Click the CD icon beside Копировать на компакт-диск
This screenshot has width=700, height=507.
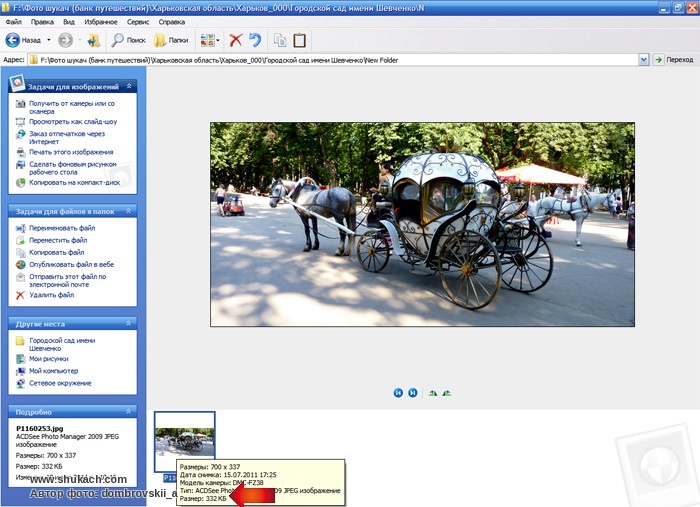[x=21, y=182]
